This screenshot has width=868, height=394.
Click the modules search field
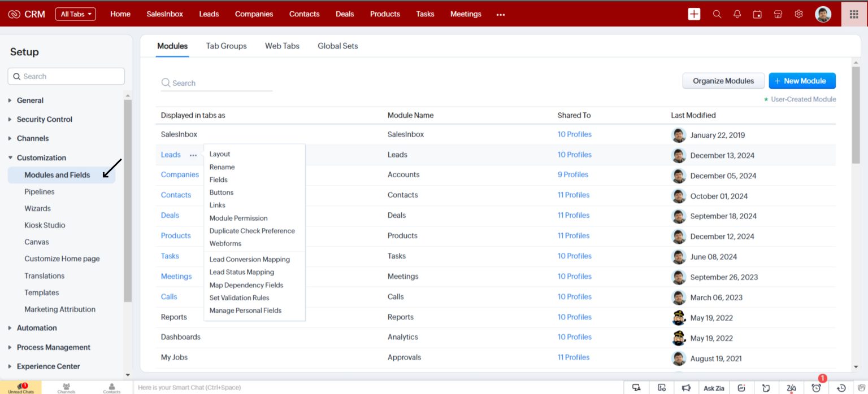point(216,83)
